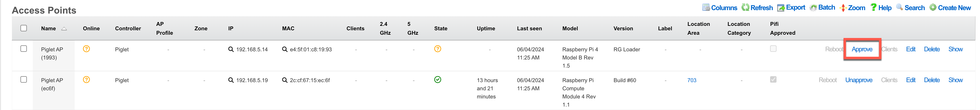
Task: Sort by Name column arrow
Action: coord(64,29)
